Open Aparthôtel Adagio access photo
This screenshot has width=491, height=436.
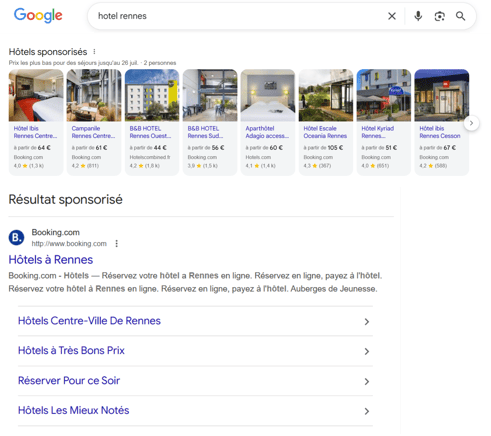[268, 95]
